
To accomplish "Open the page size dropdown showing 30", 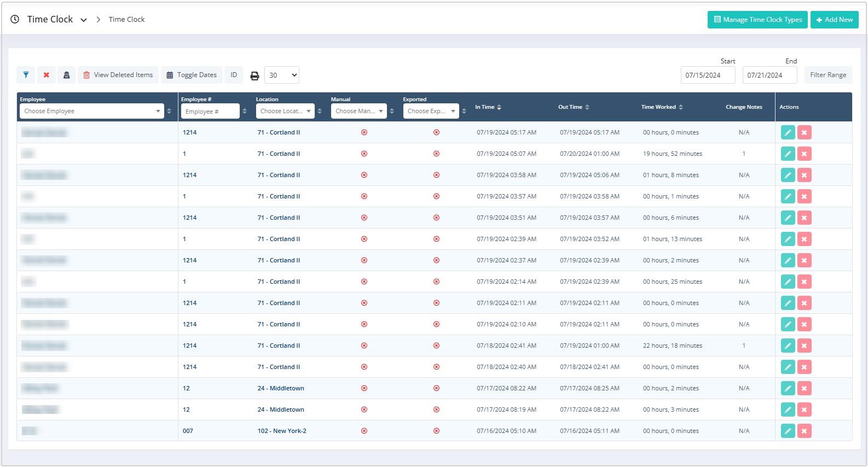I will point(281,75).
